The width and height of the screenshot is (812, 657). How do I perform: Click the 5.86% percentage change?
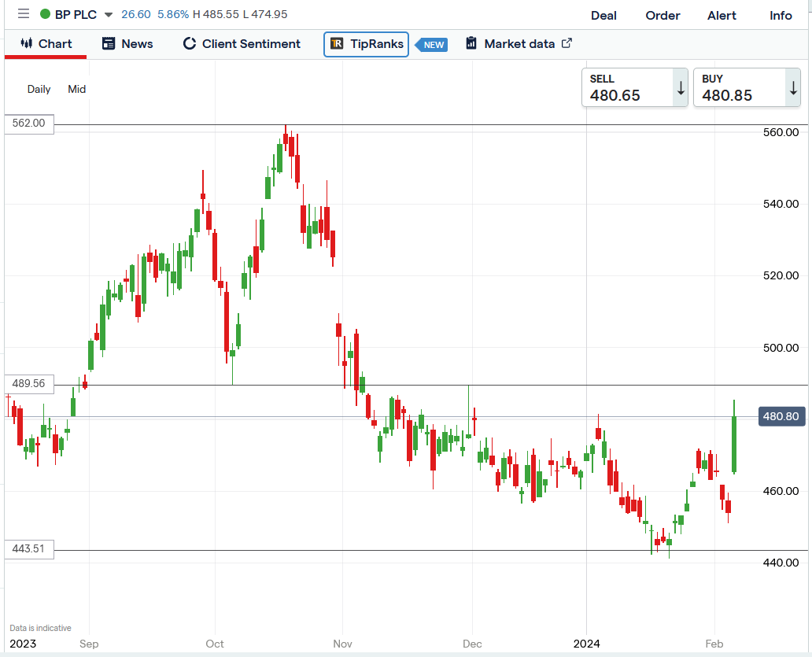pyautogui.click(x=173, y=14)
